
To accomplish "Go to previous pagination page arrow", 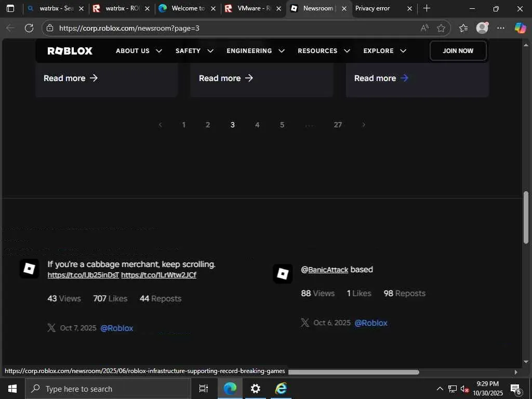I will coord(161,125).
